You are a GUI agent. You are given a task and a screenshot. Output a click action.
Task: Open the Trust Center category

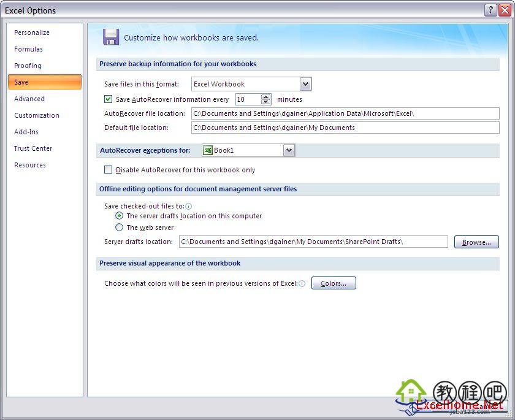pyautogui.click(x=33, y=148)
